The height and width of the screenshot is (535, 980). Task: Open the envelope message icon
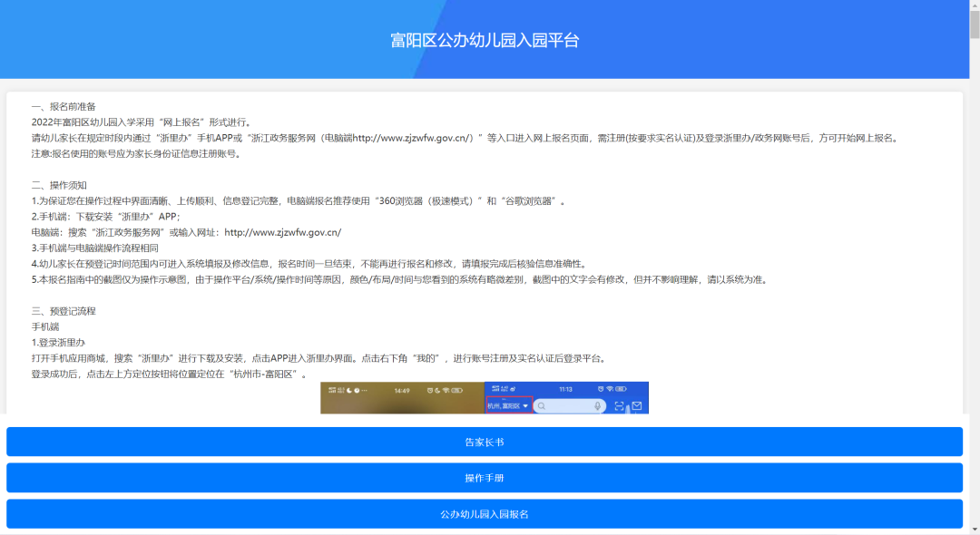[x=636, y=405]
